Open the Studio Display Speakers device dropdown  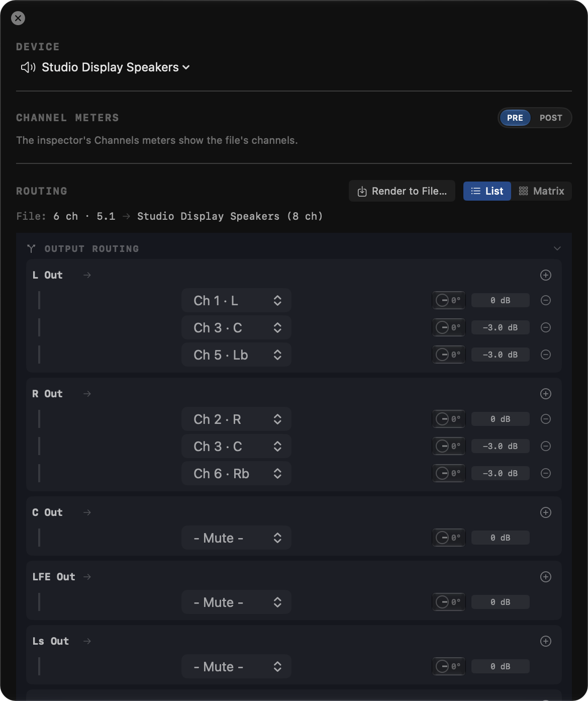[116, 67]
